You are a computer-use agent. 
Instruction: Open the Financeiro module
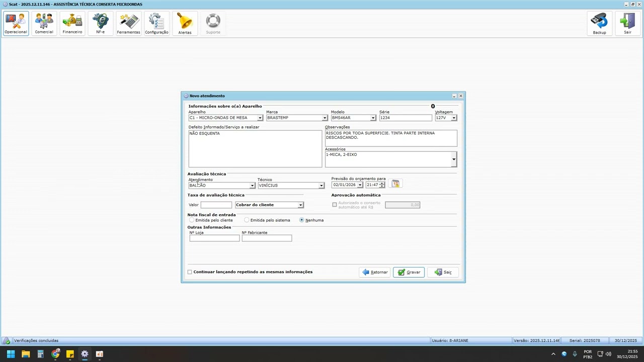click(x=72, y=23)
